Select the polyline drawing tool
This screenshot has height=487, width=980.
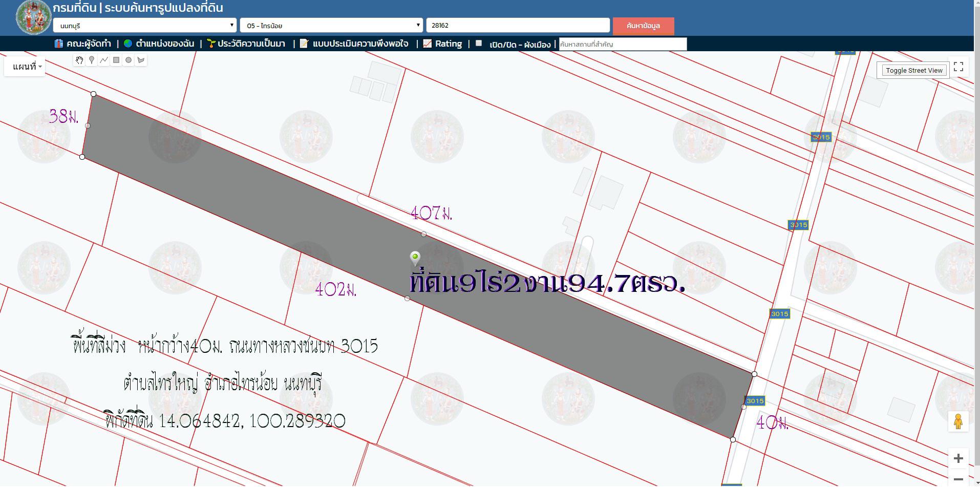click(x=104, y=60)
